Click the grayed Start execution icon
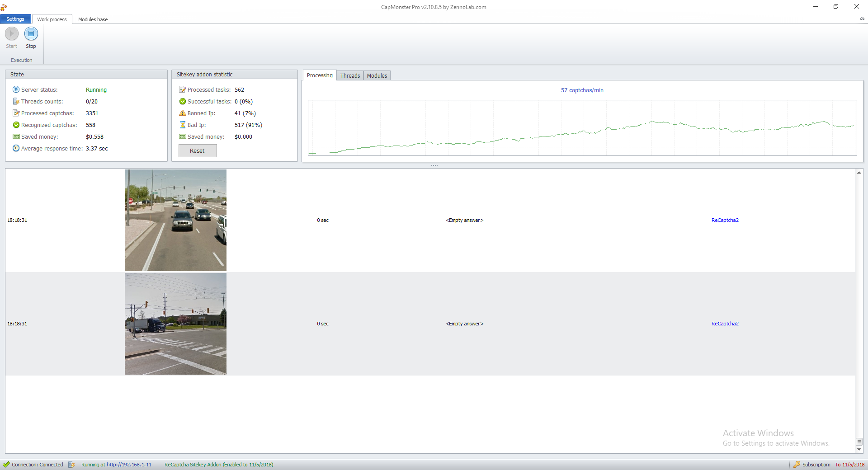 12,34
